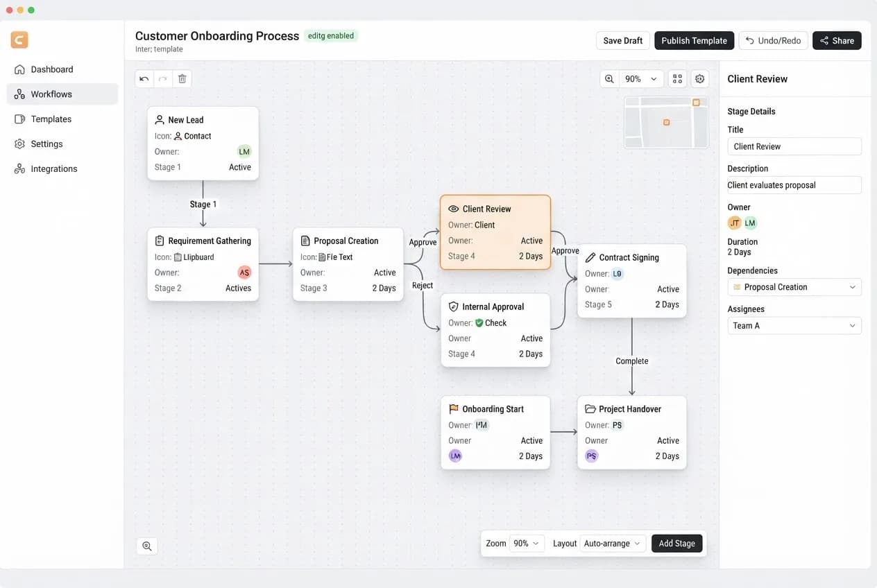Screen dimensions: 877x588
Task: Click the orange app logo icon
Action: [19, 40]
